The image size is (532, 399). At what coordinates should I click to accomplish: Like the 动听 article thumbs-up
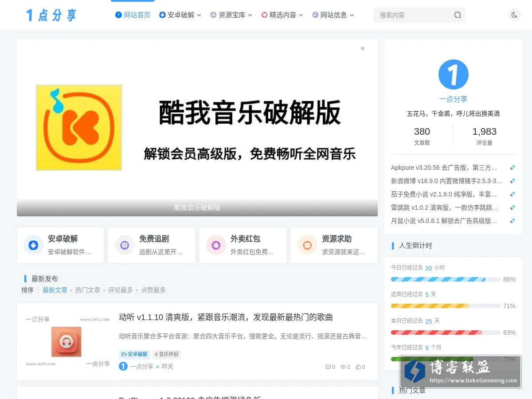point(358,367)
